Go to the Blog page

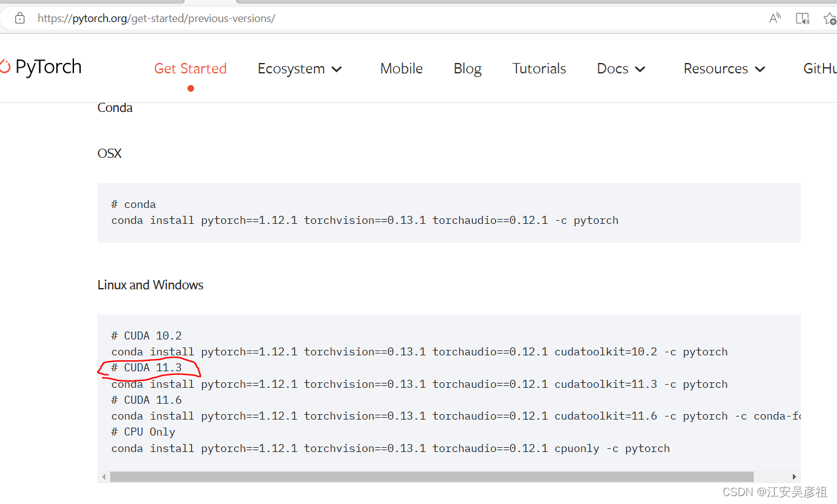click(x=467, y=69)
